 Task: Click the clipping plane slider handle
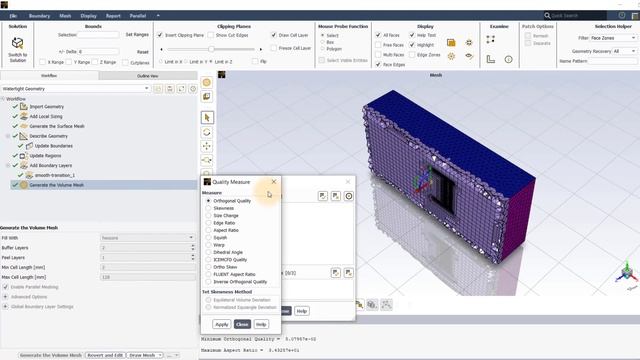211,49
